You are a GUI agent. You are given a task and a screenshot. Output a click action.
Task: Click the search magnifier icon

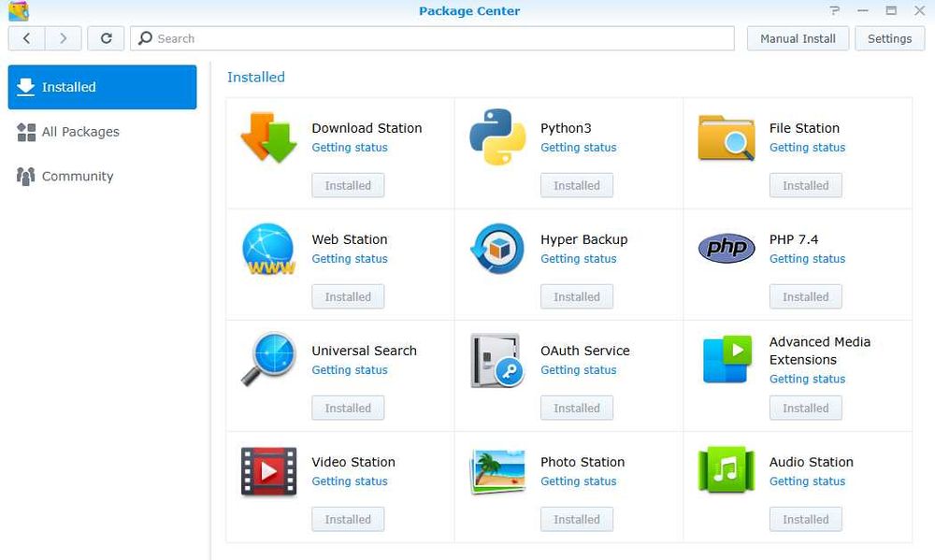[x=145, y=38]
